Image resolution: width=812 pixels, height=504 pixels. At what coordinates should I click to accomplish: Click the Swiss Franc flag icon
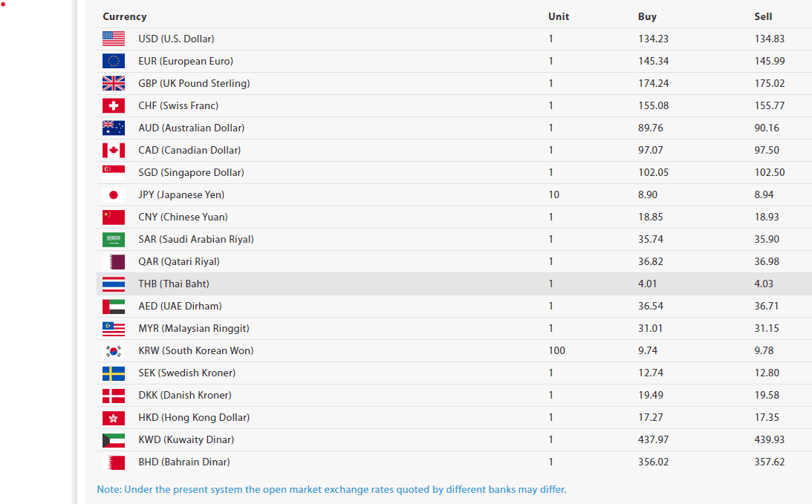pyautogui.click(x=114, y=105)
